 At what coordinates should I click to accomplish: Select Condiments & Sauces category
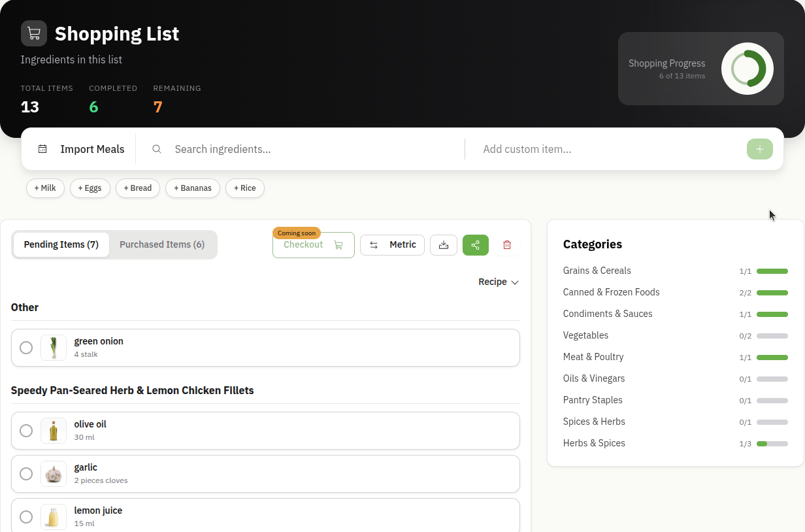(x=608, y=314)
